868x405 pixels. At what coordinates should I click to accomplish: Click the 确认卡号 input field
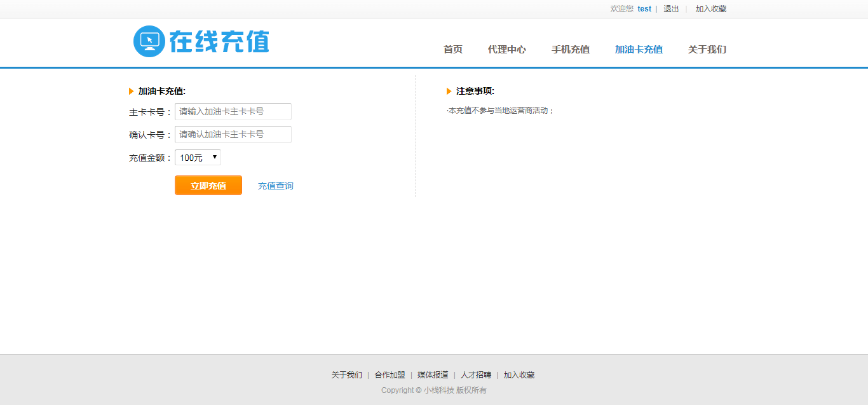click(x=233, y=134)
